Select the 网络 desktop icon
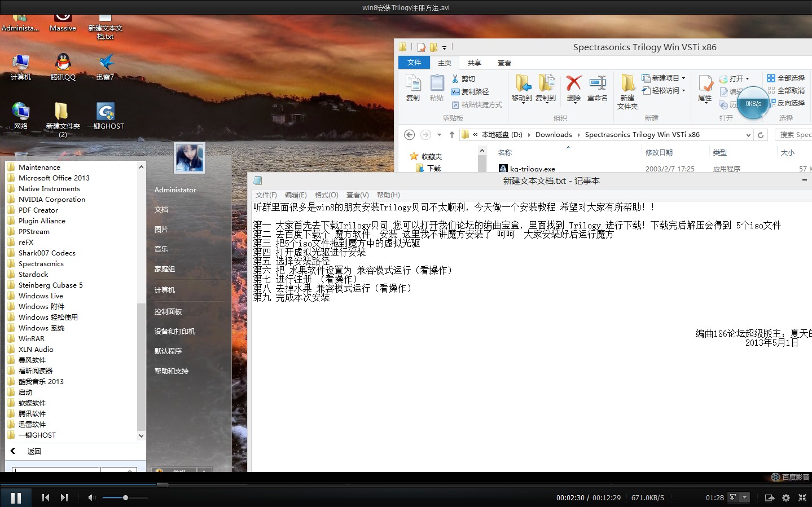The image size is (812, 507). tap(21, 116)
